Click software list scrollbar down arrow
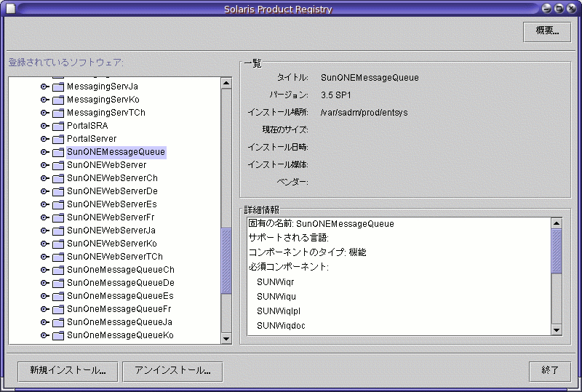 coord(226,339)
